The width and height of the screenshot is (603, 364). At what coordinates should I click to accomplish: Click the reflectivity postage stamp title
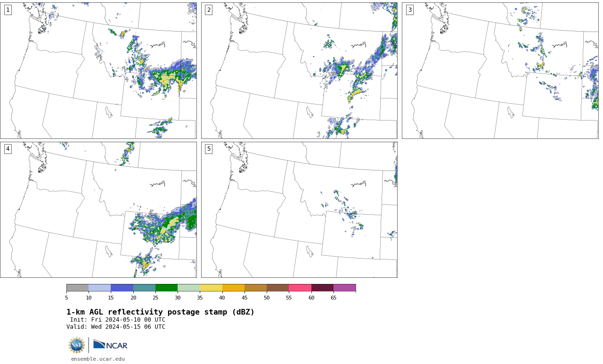(160, 312)
